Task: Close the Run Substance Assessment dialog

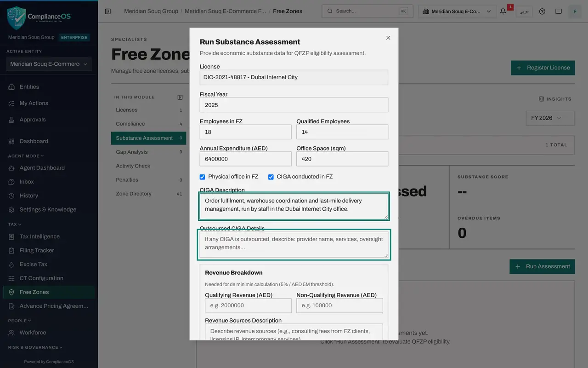Action: (x=388, y=38)
